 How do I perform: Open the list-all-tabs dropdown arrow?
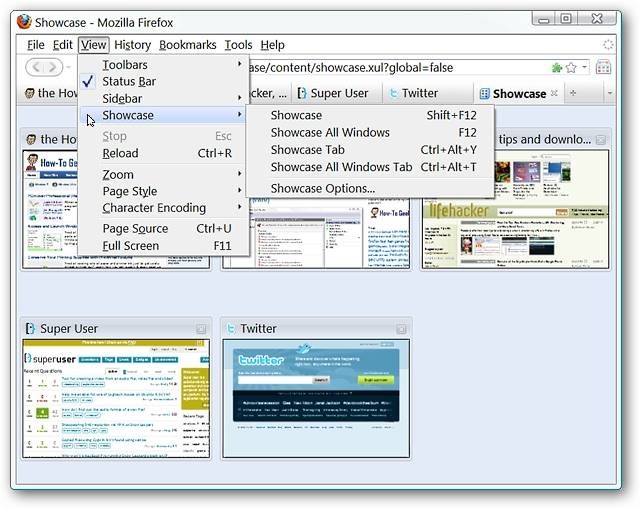tap(610, 93)
